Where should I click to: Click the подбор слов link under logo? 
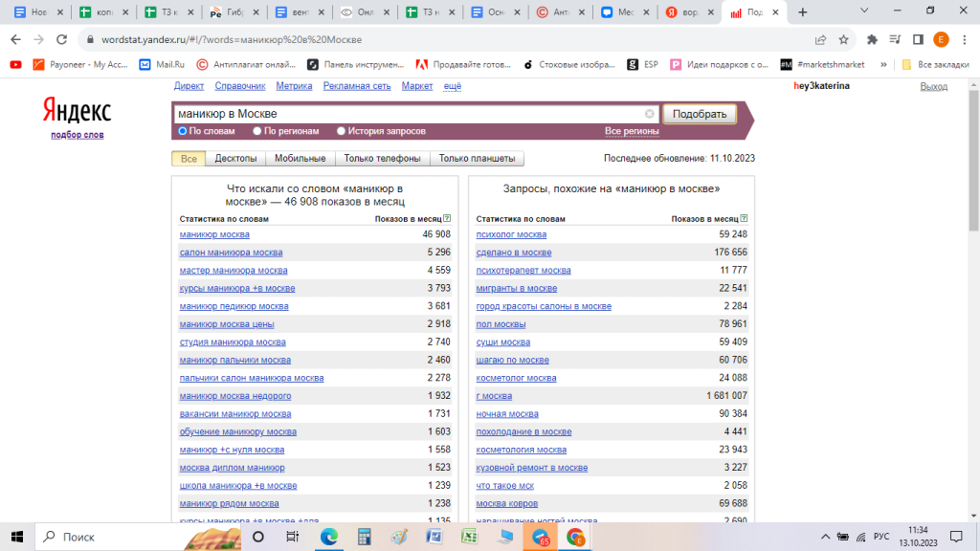pyautogui.click(x=78, y=134)
